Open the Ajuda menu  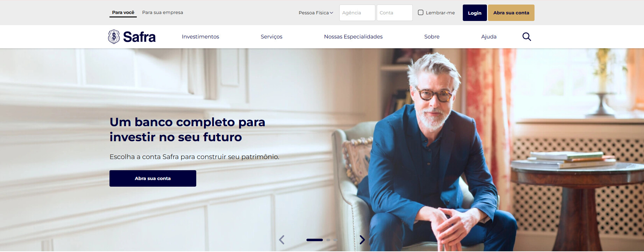coord(489,37)
